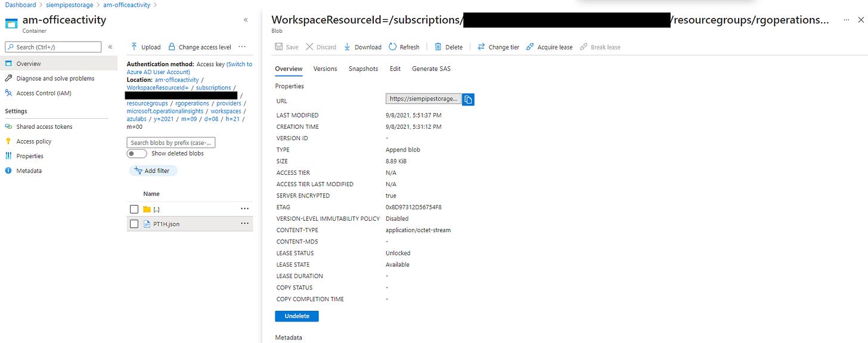Check the box for the [..] folder row
The height and width of the screenshot is (343, 868).
[x=134, y=209]
